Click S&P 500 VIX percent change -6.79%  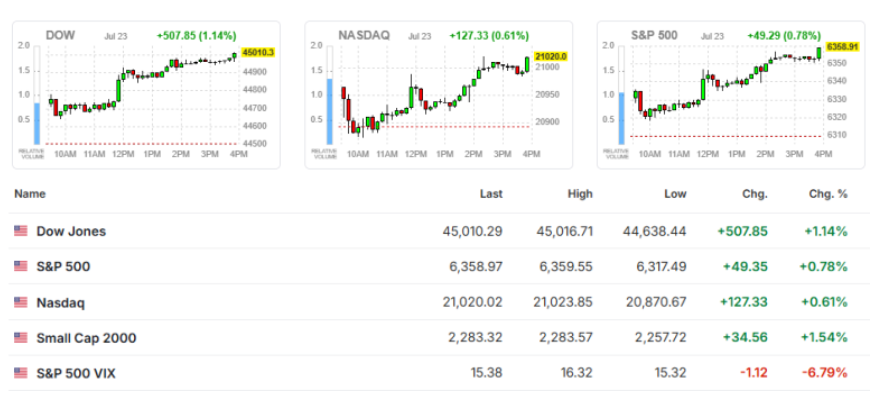(x=825, y=373)
